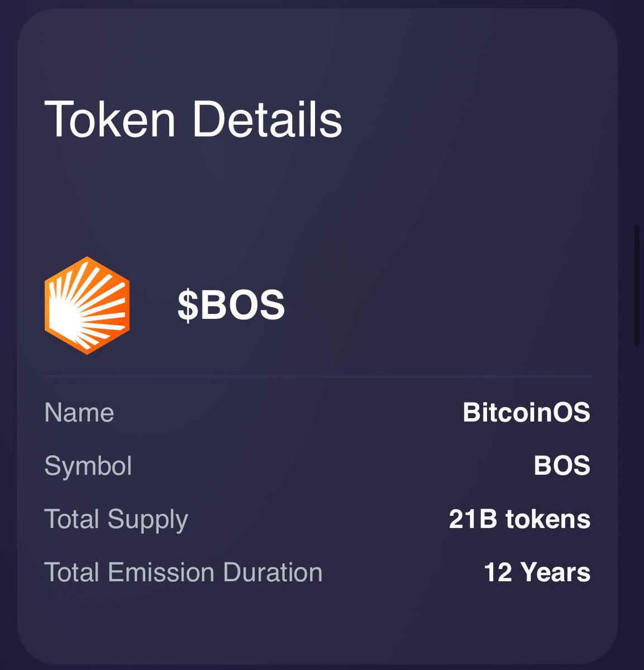The image size is (644, 670).
Task: Click the dollar sign in $BOS
Action: coord(187,306)
